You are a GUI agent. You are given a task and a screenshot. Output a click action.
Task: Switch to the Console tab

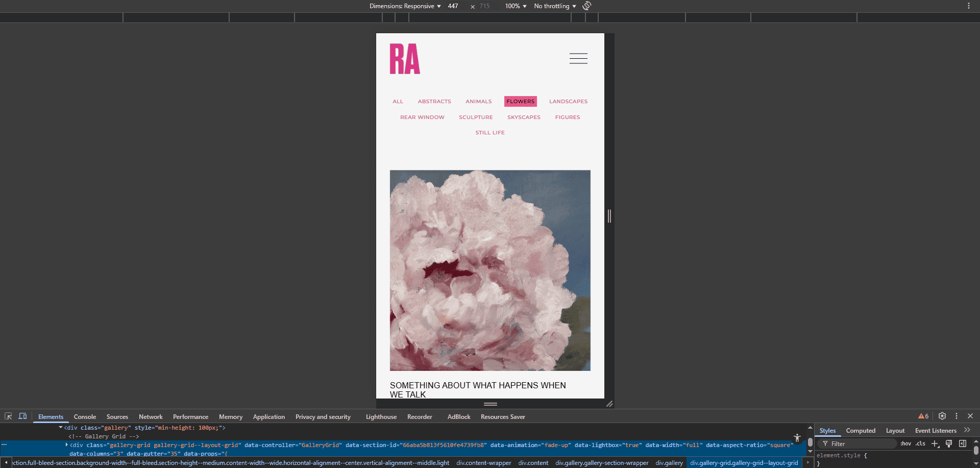pos(85,417)
